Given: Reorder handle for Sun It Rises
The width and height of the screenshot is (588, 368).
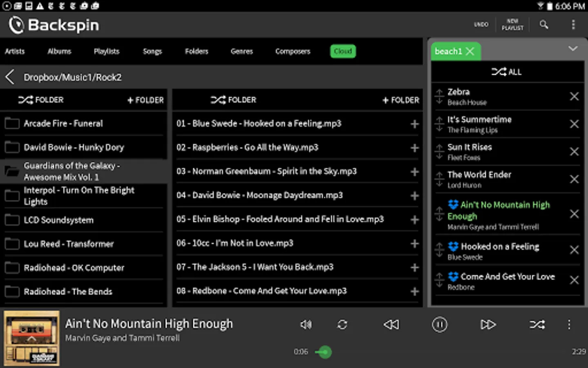Looking at the screenshot, I should pos(439,152).
